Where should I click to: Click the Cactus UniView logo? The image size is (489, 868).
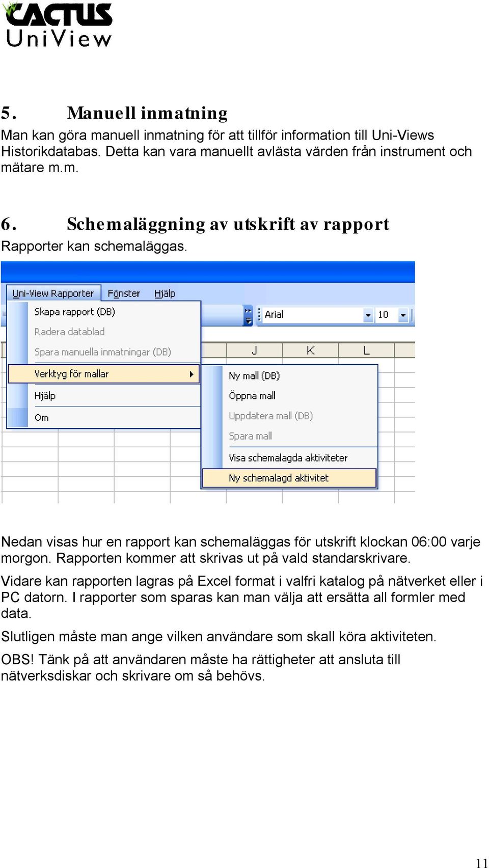(x=58, y=25)
